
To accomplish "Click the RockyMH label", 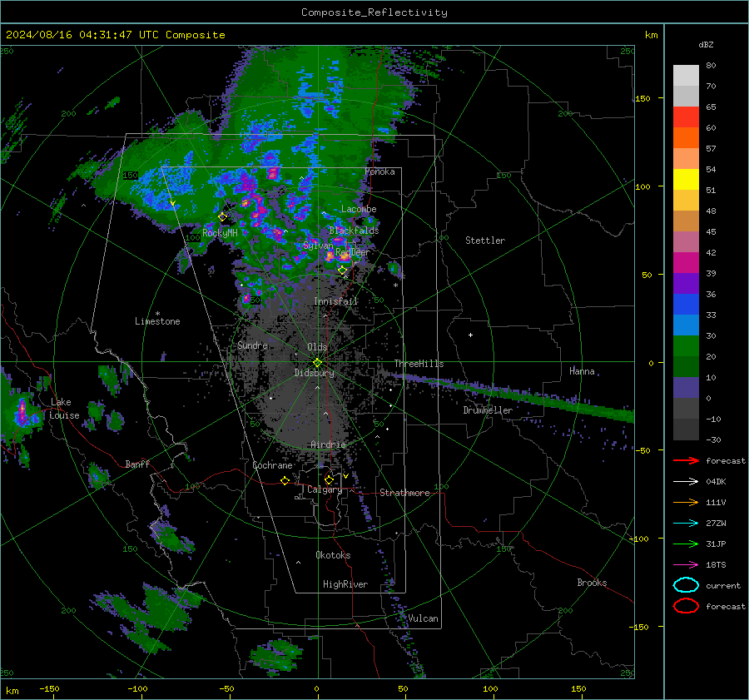I will point(220,233).
